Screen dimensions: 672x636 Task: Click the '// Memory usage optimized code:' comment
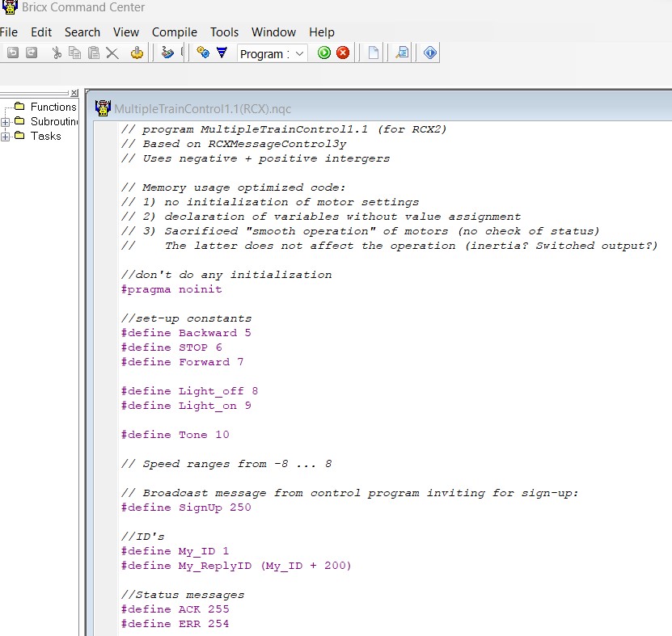(233, 187)
